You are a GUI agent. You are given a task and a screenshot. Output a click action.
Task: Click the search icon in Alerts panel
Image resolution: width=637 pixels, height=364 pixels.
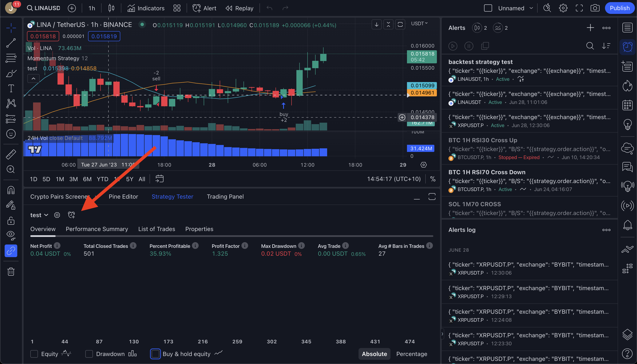[590, 46]
